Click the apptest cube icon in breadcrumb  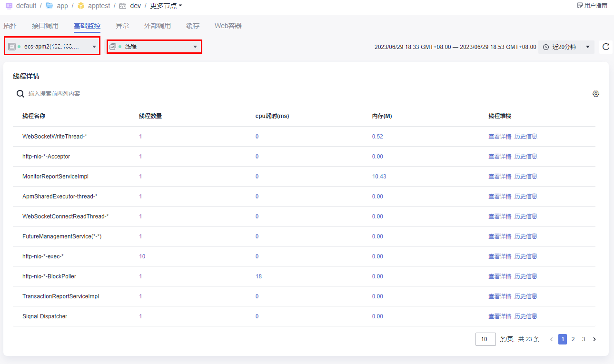80,6
